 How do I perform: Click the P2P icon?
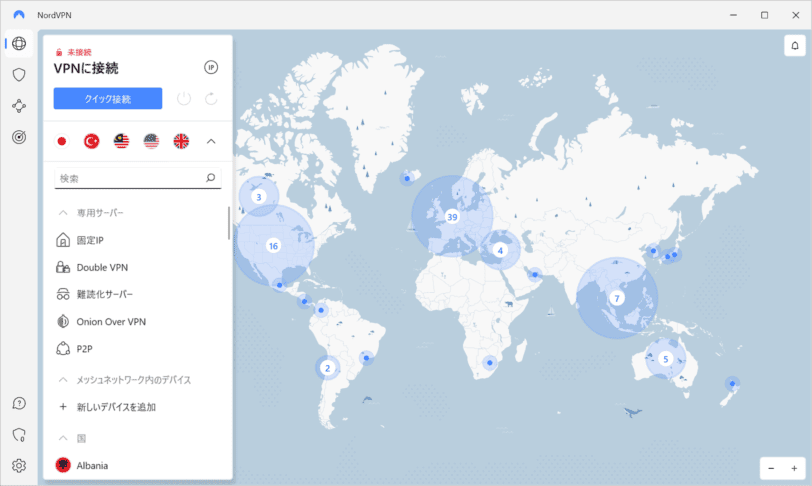63,348
